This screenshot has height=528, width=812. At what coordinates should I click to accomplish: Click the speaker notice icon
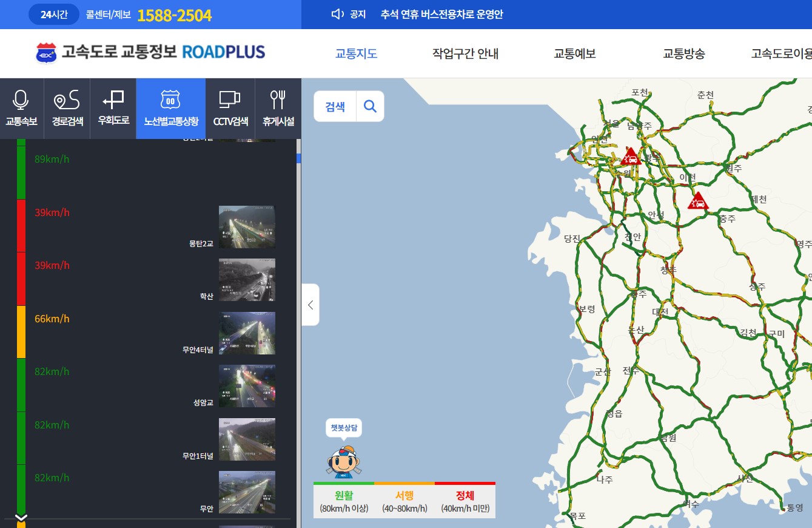pyautogui.click(x=338, y=14)
